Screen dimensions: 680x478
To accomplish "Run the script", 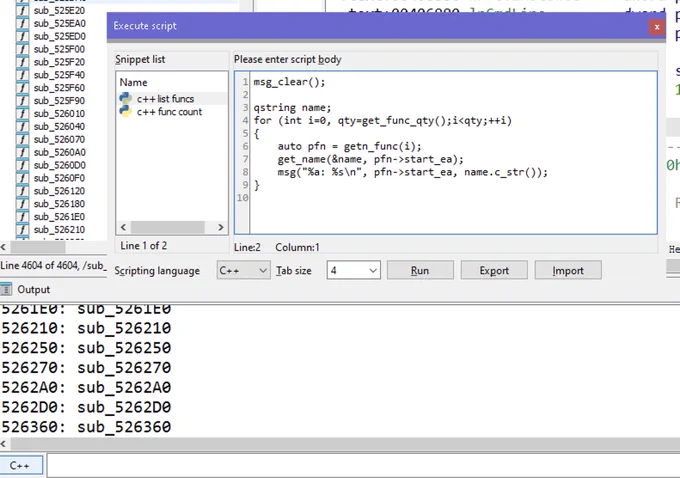I will [x=420, y=270].
